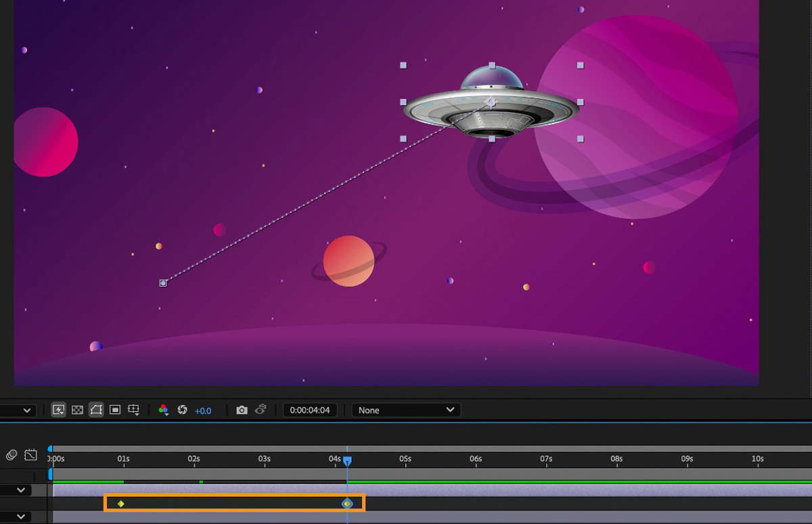
Task: Toggle Fast Previews lightning icon
Action: coord(59,410)
